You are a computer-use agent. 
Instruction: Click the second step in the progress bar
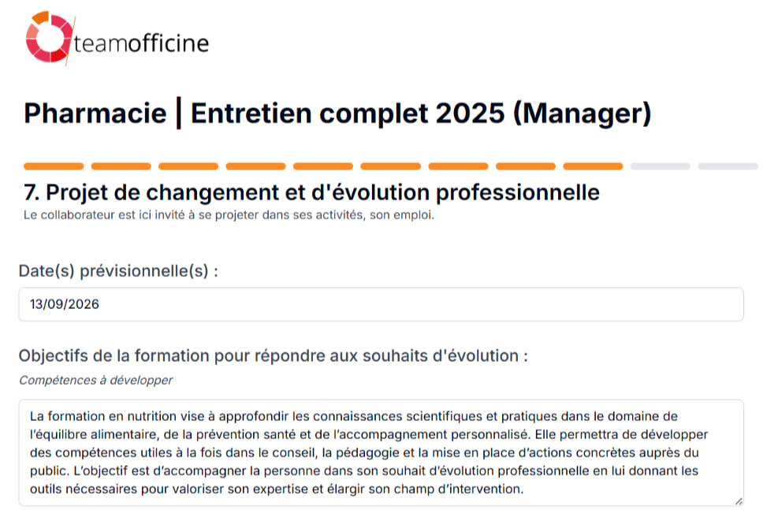(x=121, y=166)
